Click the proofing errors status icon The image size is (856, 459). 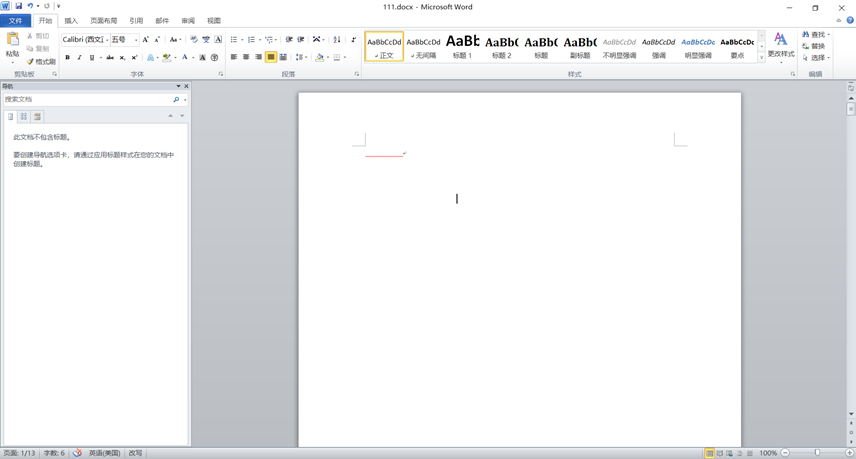78,453
